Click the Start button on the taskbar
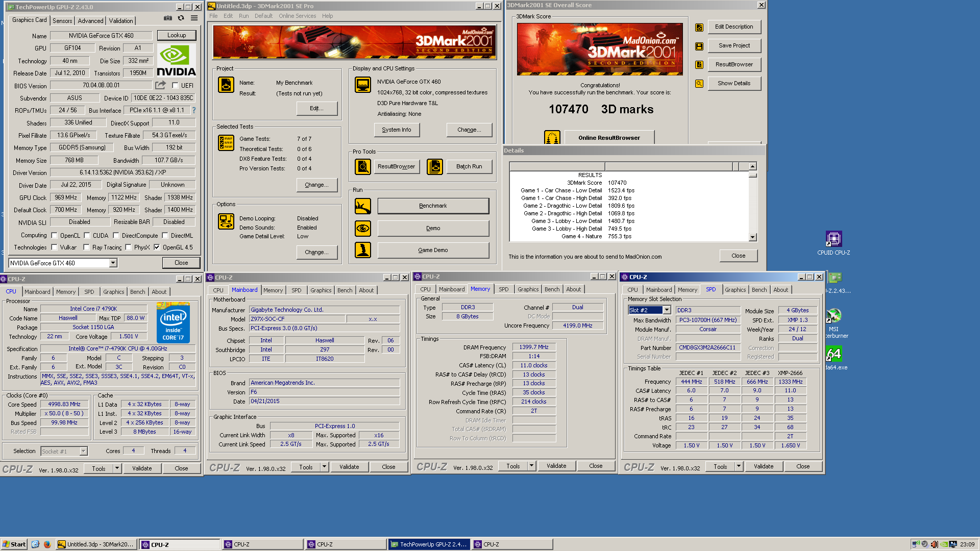 14,544
